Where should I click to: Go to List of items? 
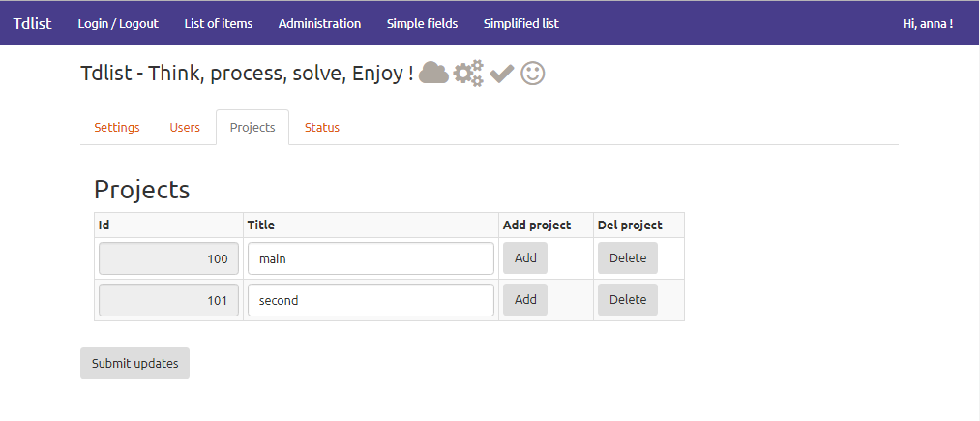coord(218,24)
